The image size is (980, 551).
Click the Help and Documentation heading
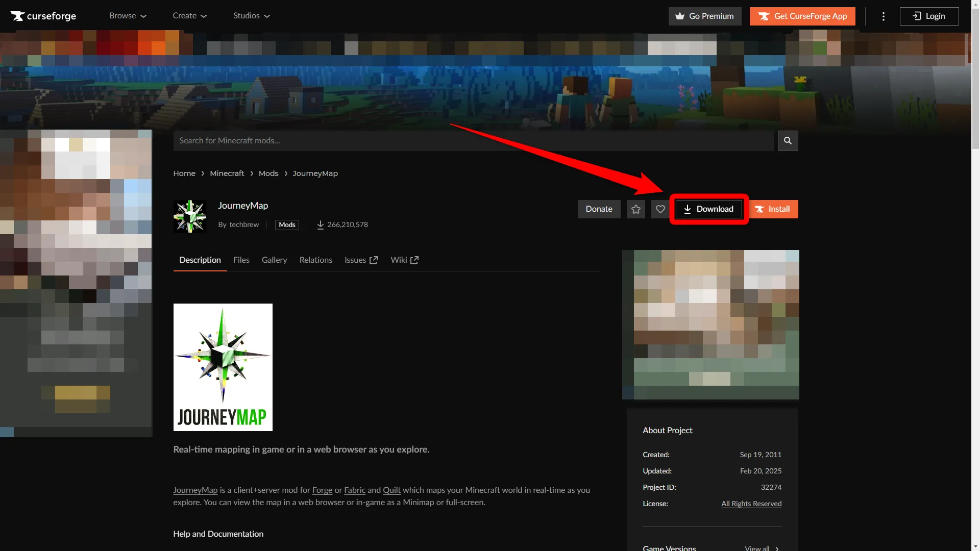218,534
